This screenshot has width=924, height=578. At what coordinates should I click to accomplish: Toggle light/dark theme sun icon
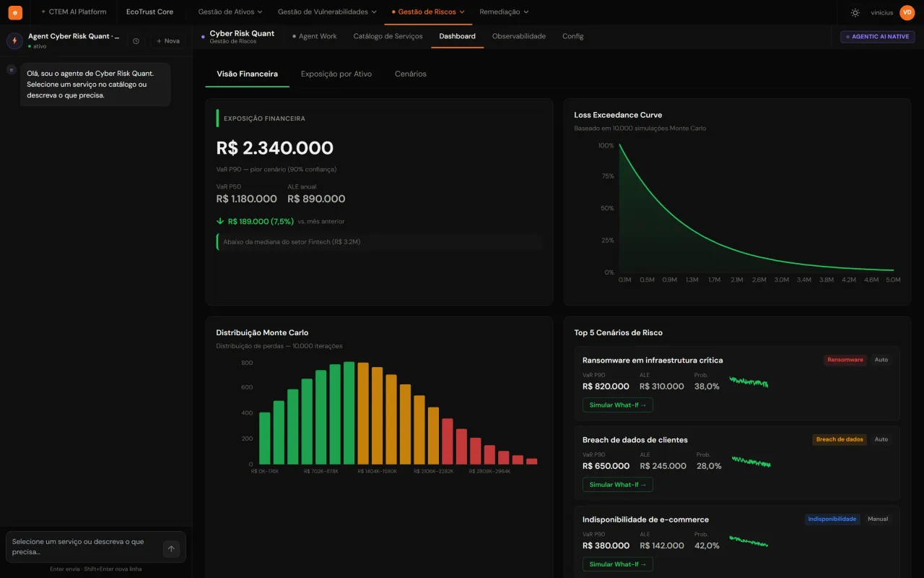click(855, 12)
